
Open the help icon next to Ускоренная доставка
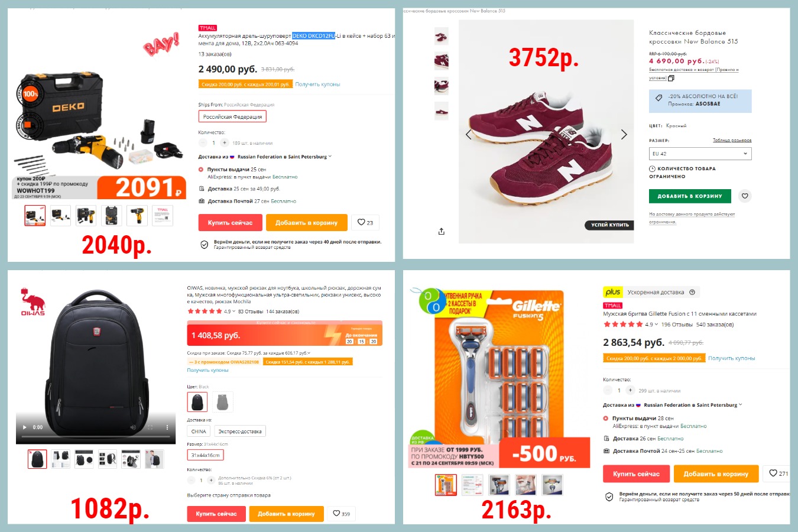(x=692, y=292)
